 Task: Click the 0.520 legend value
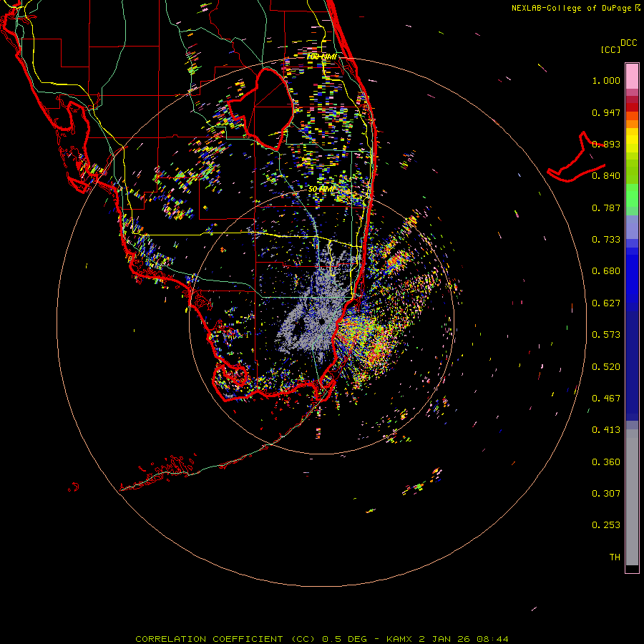click(x=606, y=367)
